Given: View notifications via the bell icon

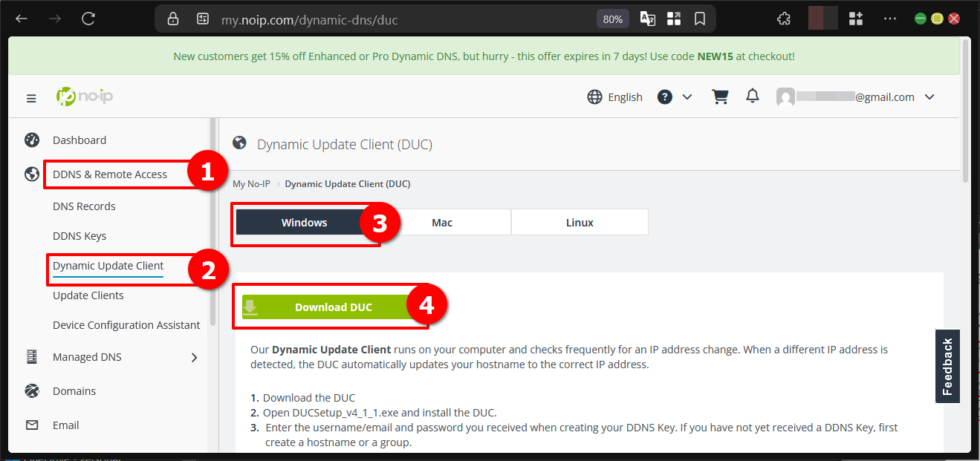Looking at the screenshot, I should (752, 96).
